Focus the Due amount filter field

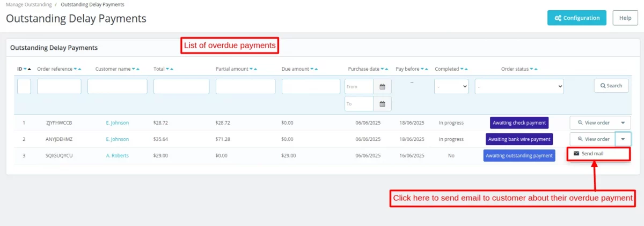[x=311, y=86]
